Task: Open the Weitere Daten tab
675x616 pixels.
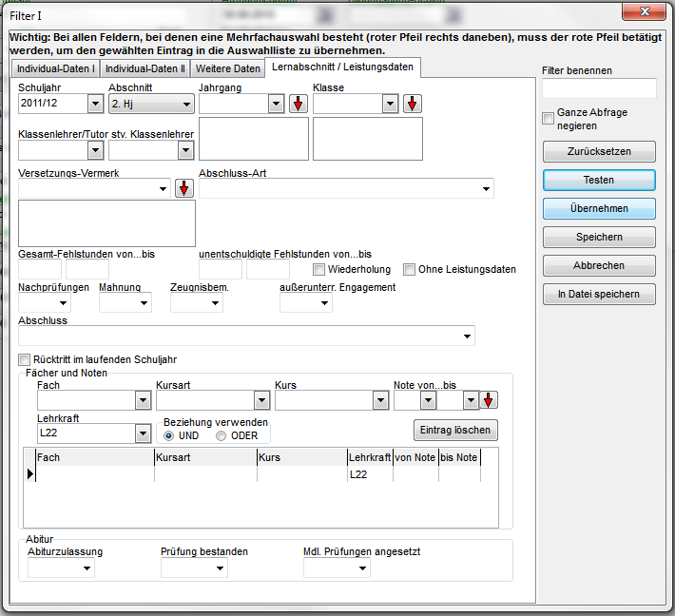Action: [227, 69]
